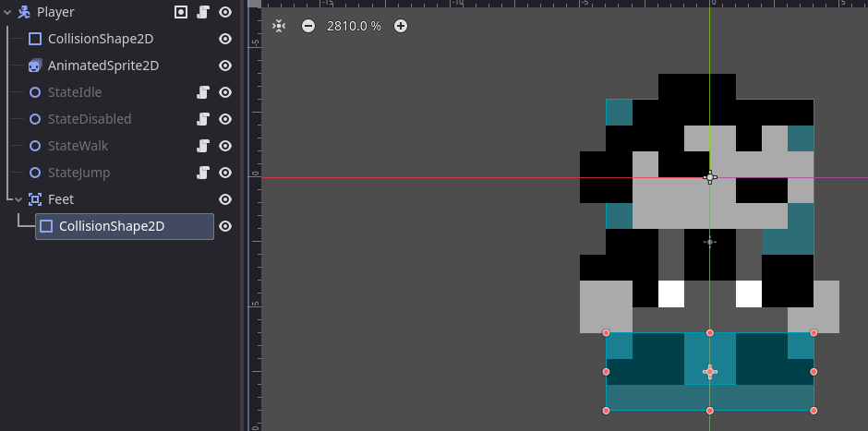Grab the middle-right collision shape handle
The image size is (868, 431).
click(x=814, y=372)
